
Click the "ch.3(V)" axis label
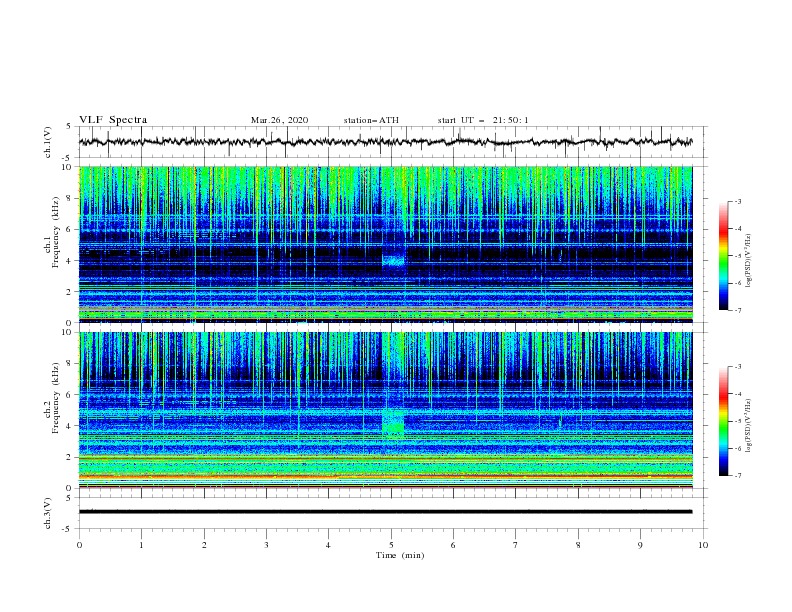(x=48, y=513)
